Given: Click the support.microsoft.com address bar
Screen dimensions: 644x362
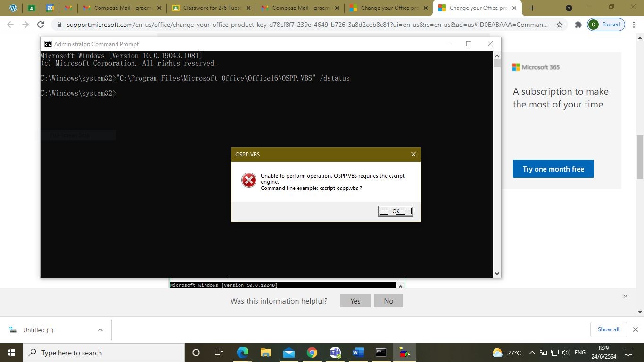Looking at the screenshot, I should 307,25.
